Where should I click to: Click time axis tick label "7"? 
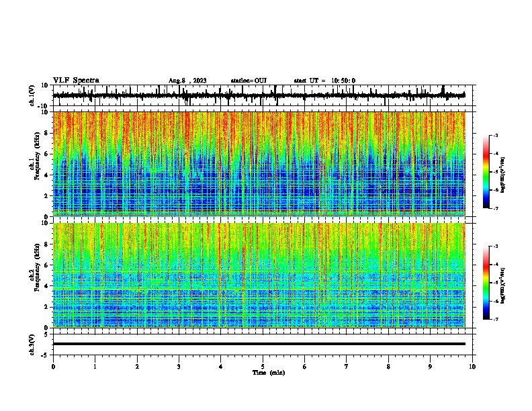(347, 367)
